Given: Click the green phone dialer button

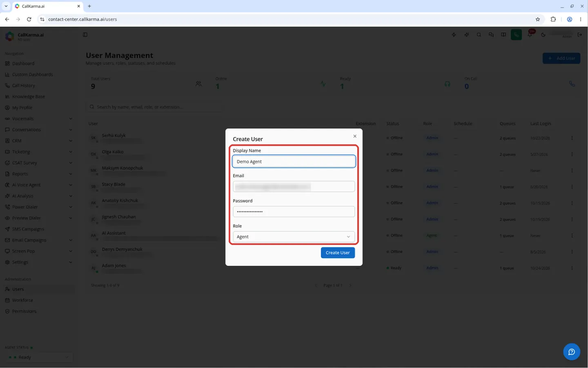Looking at the screenshot, I should [x=517, y=35].
